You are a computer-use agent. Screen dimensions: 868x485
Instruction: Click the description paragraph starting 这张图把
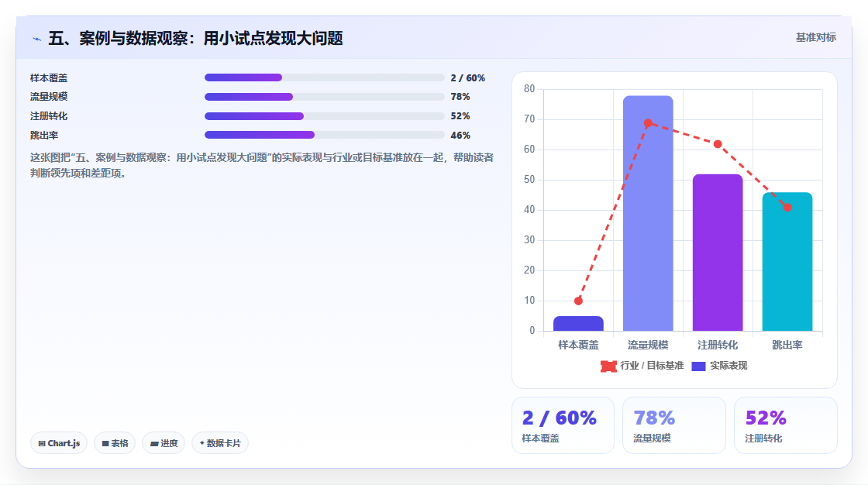tap(262, 166)
